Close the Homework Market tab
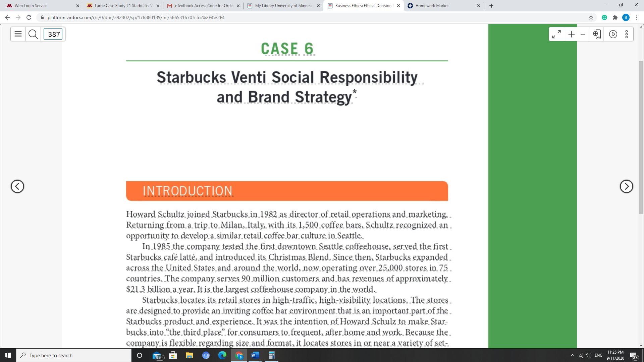This screenshot has height=362, width=644. pos(479,6)
